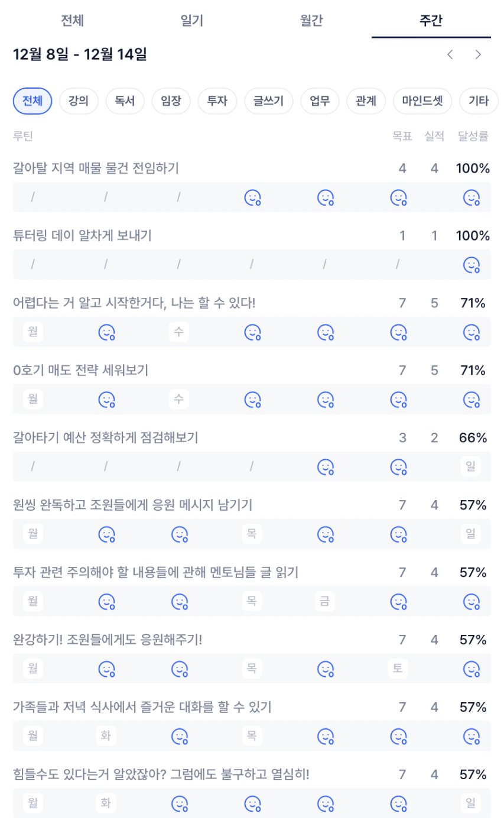Check 금 day box in 투자 관련 주의해야 할 row
This screenshot has height=824, width=504.
[325, 602]
